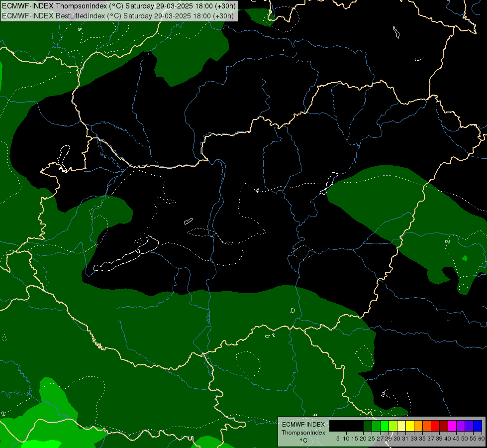Click the ThompsonIndex title line at top
Viewport: 487px width, 448px height.
(119, 6)
